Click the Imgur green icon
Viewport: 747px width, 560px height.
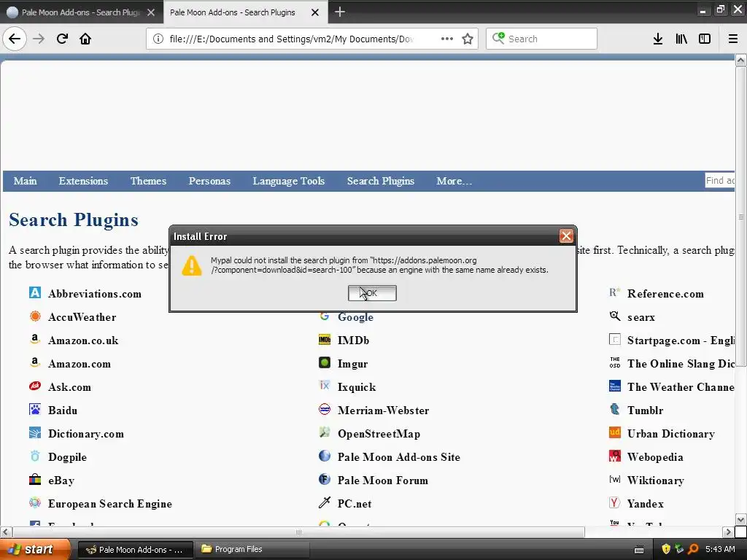pos(325,362)
